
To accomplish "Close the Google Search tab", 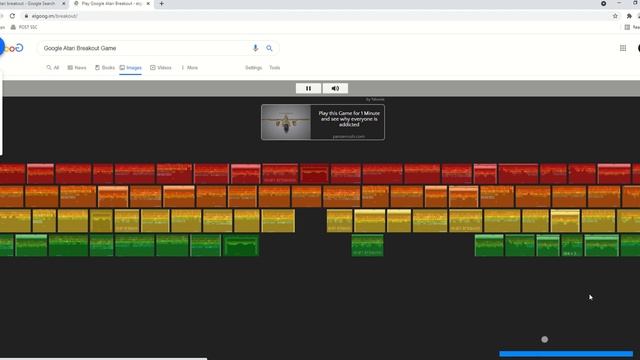I will click(64, 4).
